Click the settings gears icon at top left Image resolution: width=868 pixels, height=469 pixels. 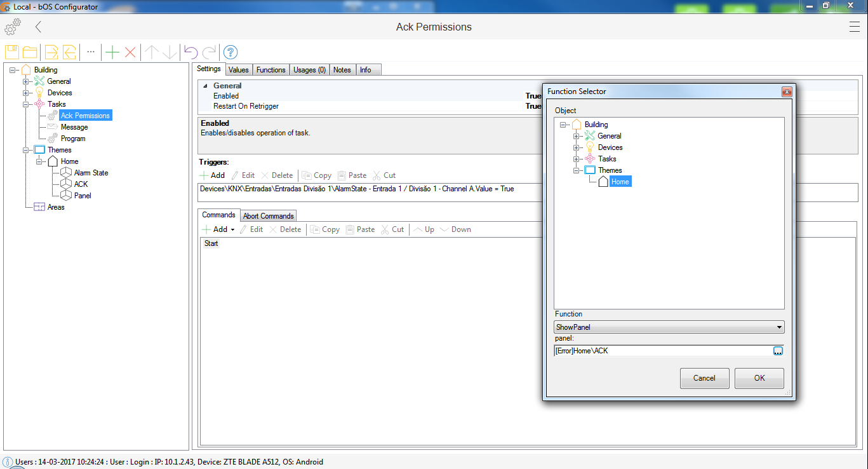coord(13,27)
